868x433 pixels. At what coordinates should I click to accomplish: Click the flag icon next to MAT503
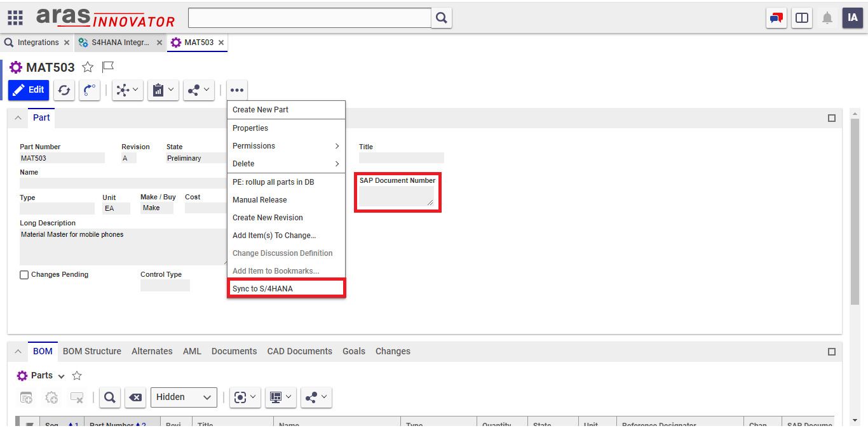click(108, 67)
